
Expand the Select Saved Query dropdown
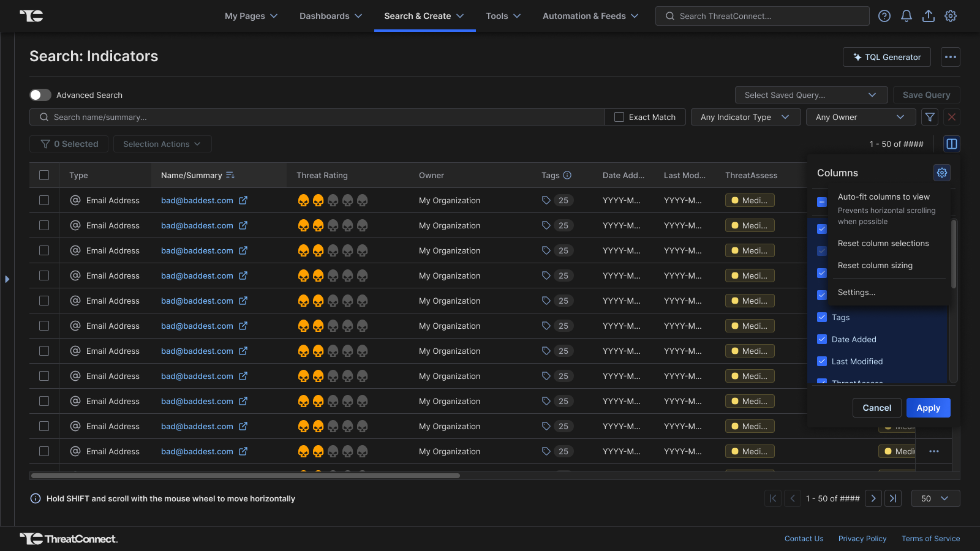pyautogui.click(x=810, y=95)
